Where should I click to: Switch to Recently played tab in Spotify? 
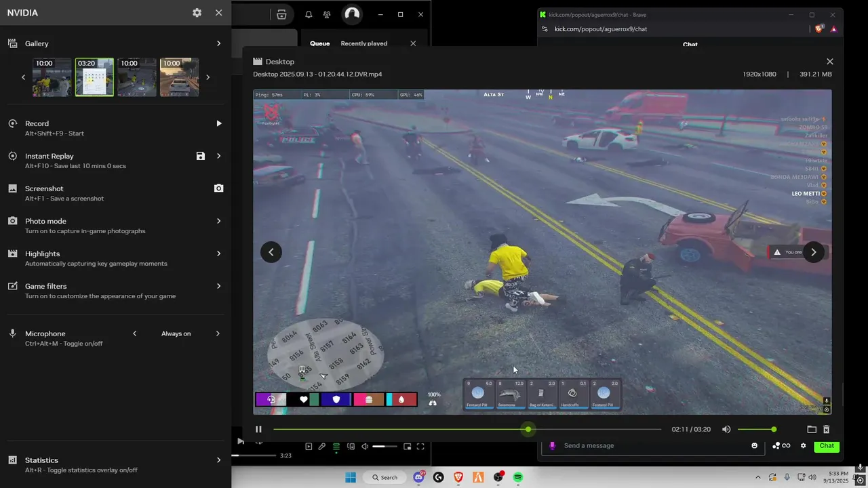click(364, 43)
